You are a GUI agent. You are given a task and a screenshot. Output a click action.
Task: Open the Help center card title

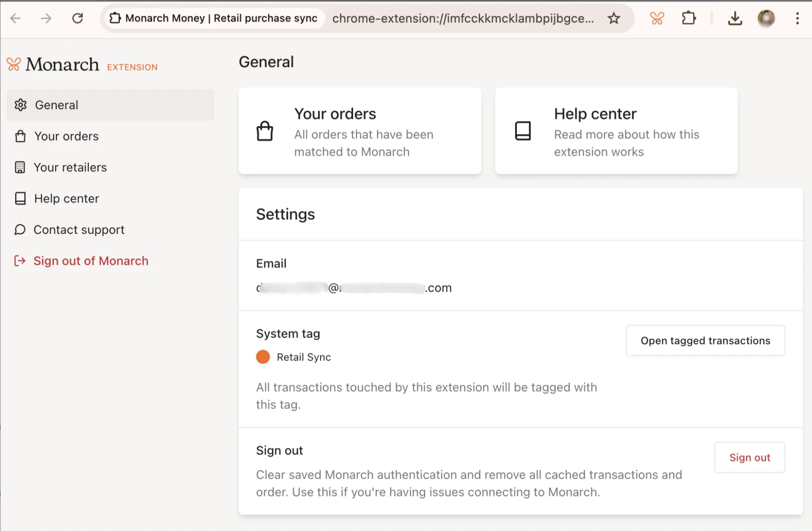coord(595,114)
